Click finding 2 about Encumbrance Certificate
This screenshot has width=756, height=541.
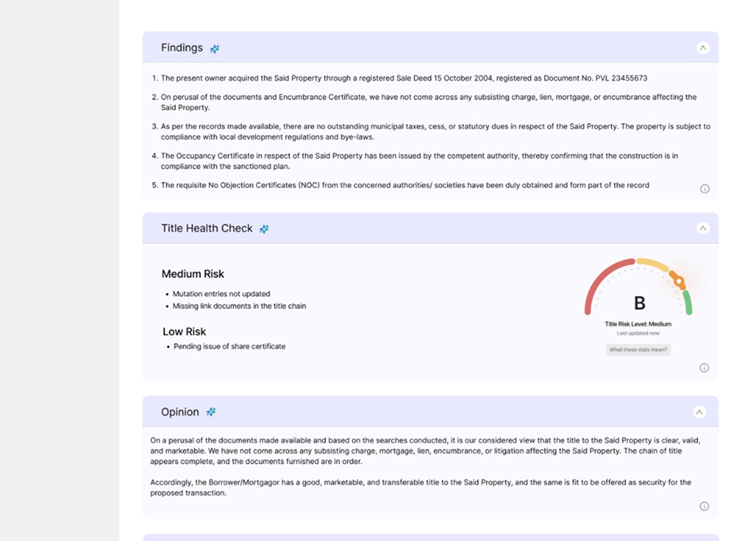[428, 102]
